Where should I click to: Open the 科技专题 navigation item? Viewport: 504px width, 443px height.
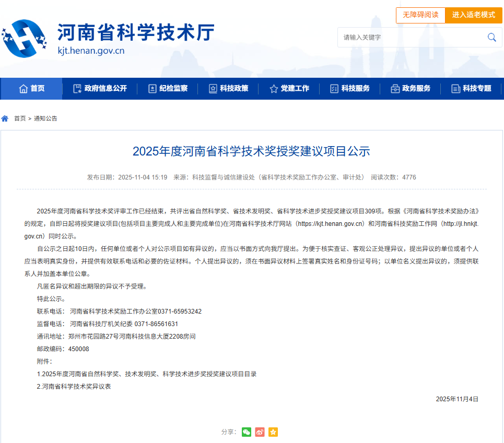(471, 89)
